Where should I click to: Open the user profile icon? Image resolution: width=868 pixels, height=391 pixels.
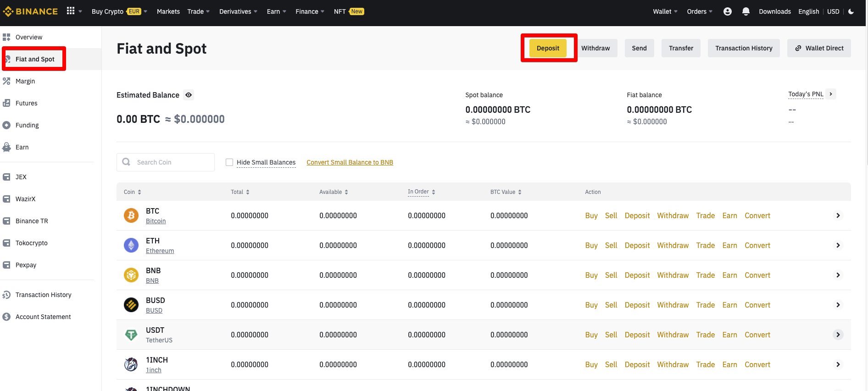[728, 11]
